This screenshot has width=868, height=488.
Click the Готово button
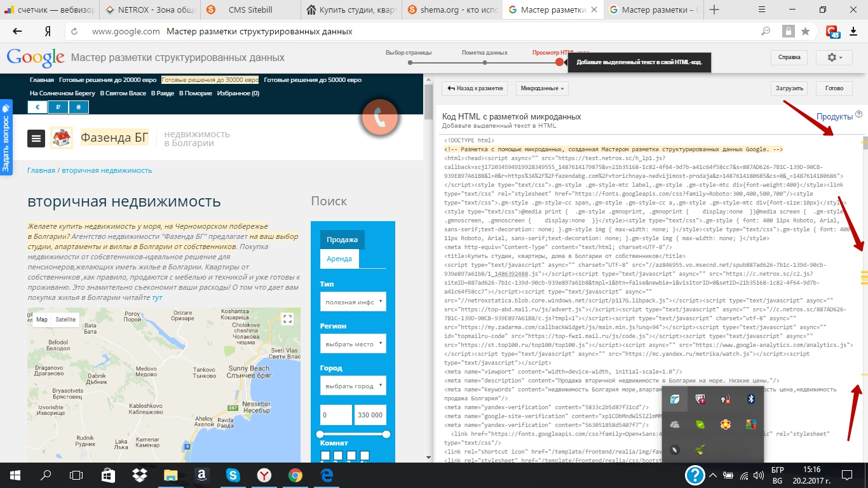coord(834,88)
